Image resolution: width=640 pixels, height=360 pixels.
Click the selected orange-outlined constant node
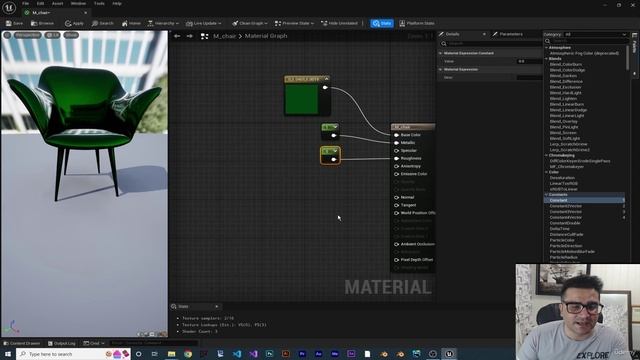point(330,156)
